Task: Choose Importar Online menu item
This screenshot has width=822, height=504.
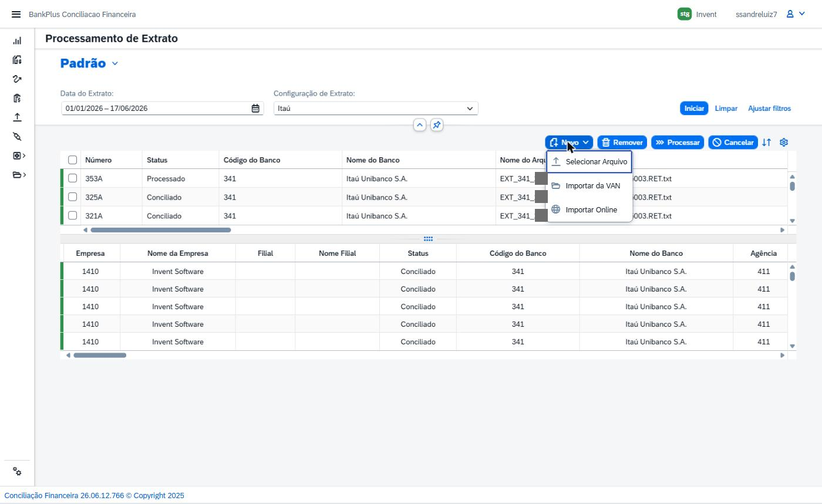Action: click(589, 210)
